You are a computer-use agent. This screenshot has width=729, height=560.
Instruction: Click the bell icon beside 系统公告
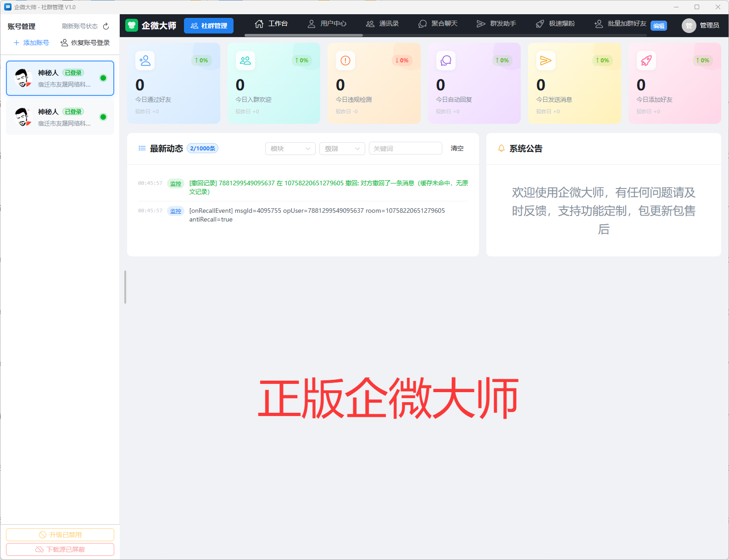point(501,148)
